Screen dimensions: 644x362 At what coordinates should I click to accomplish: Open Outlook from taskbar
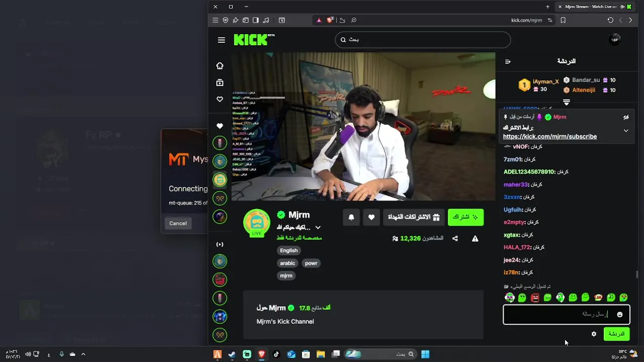(291, 354)
